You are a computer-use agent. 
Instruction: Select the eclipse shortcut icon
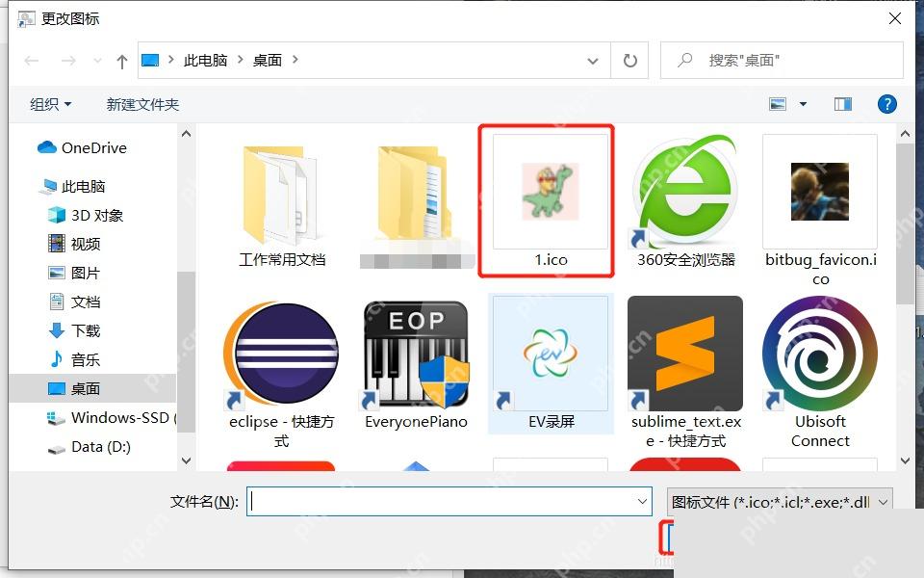pyautogui.click(x=281, y=354)
